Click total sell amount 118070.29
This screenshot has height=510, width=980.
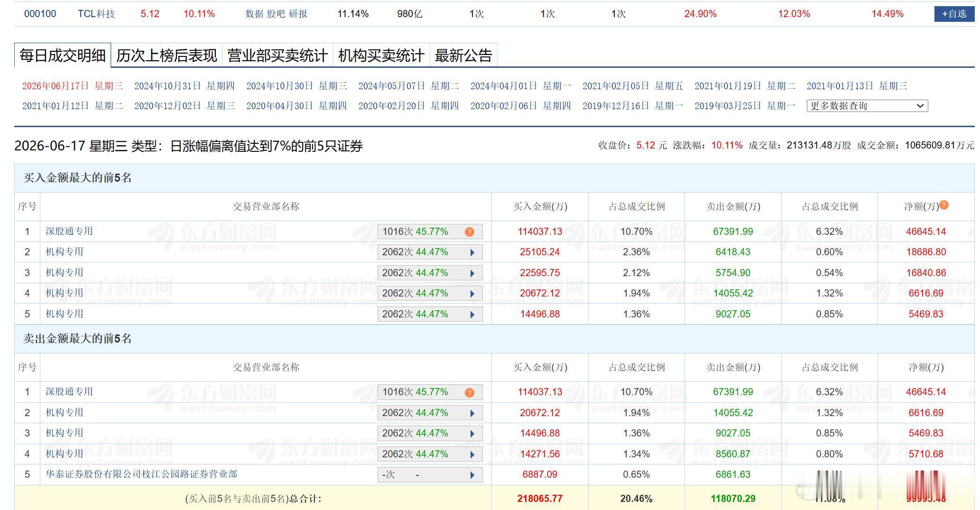tap(733, 499)
